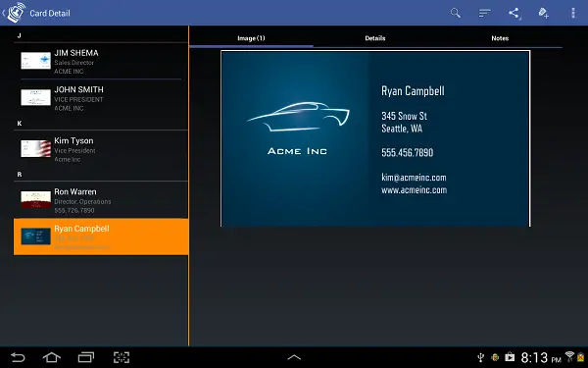This screenshot has width=588, height=368.
Task: Tap the app logo back arrow
Action: 15,13
